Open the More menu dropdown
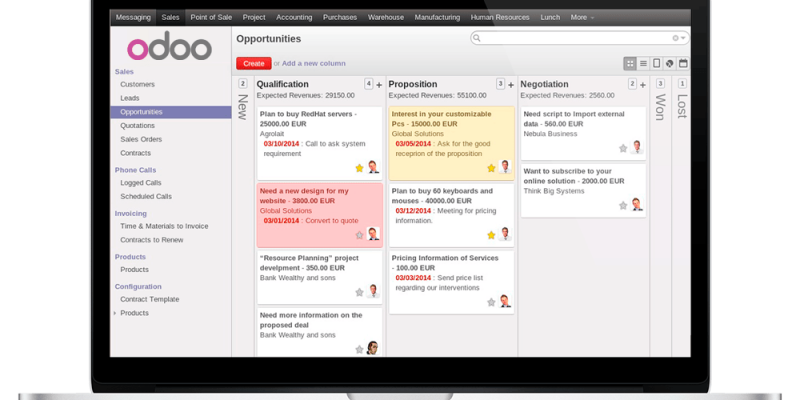This screenshot has width=800, height=400. pyautogui.click(x=582, y=17)
